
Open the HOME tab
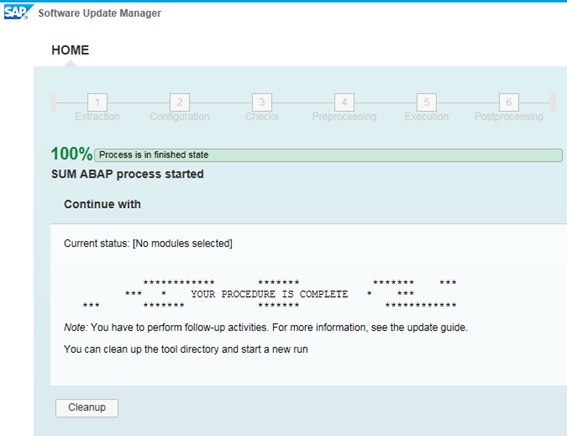(x=70, y=50)
